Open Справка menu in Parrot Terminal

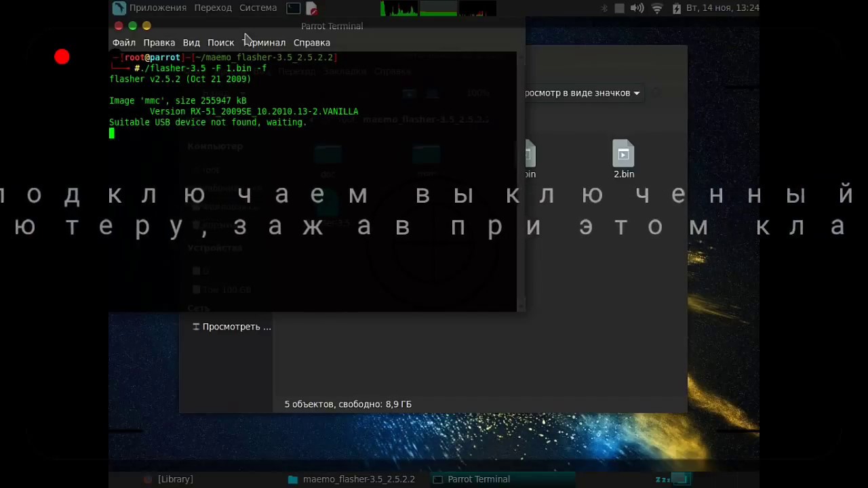point(312,43)
